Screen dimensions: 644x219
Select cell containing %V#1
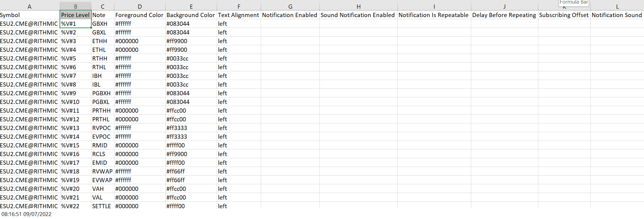75,24
